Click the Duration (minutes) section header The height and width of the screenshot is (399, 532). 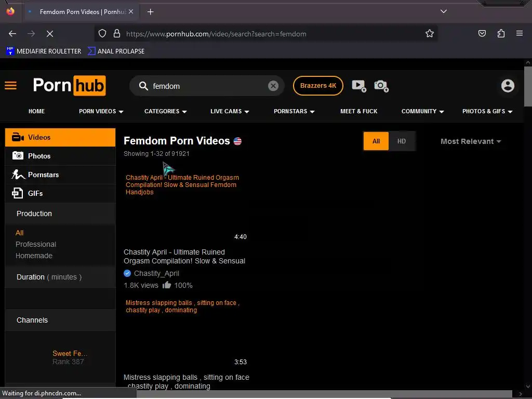(x=60, y=277)
